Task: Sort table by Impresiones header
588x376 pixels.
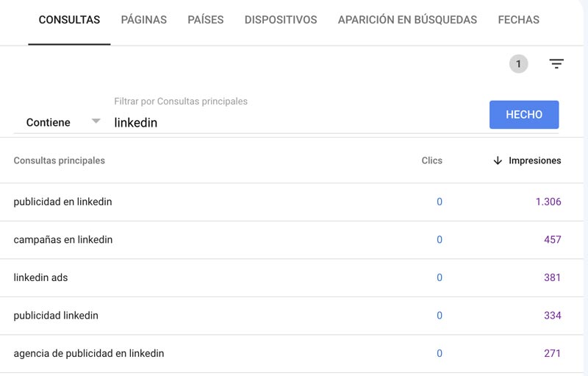Action: pyautogui.click(x=535, y=160)
